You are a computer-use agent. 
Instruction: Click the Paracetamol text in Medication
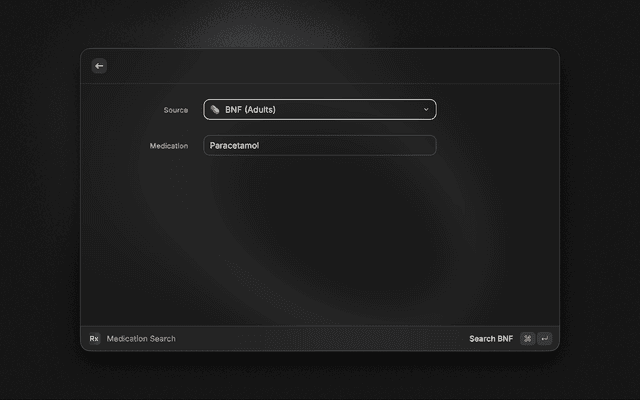(x=234, y=146)
